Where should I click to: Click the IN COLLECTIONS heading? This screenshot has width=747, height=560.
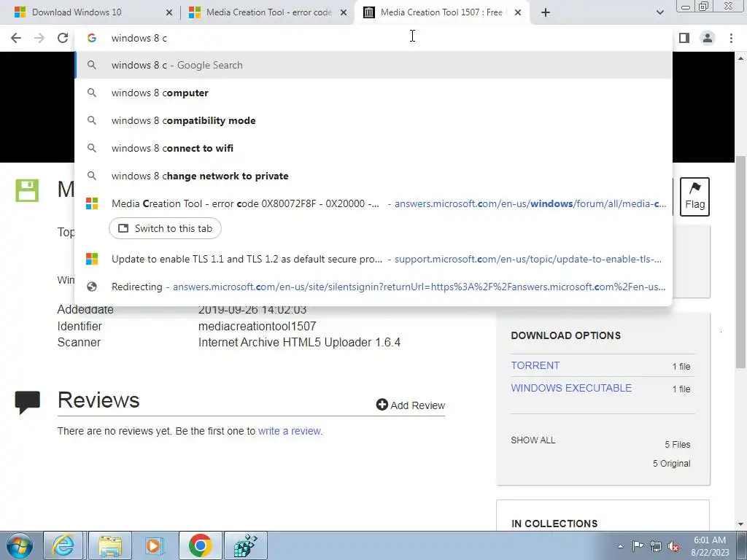point(554,524)
